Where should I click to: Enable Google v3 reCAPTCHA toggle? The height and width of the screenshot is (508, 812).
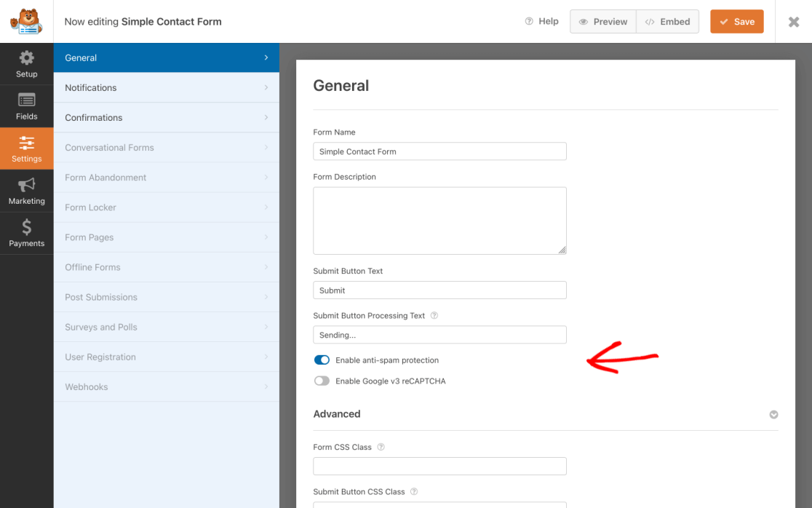(322, 381)
